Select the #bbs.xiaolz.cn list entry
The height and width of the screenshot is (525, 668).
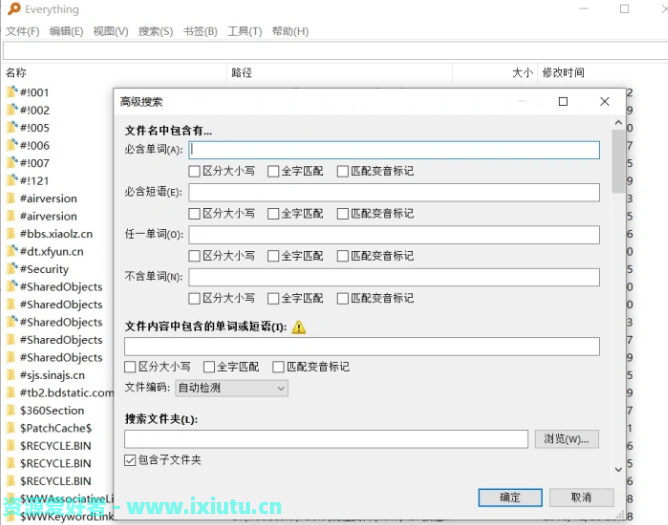[56, 234]
